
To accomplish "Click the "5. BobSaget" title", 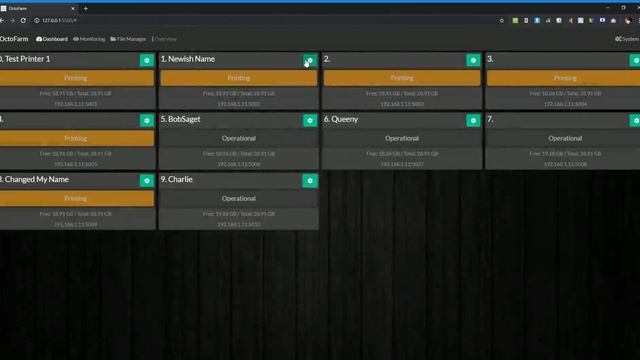I will coord(180,119).
